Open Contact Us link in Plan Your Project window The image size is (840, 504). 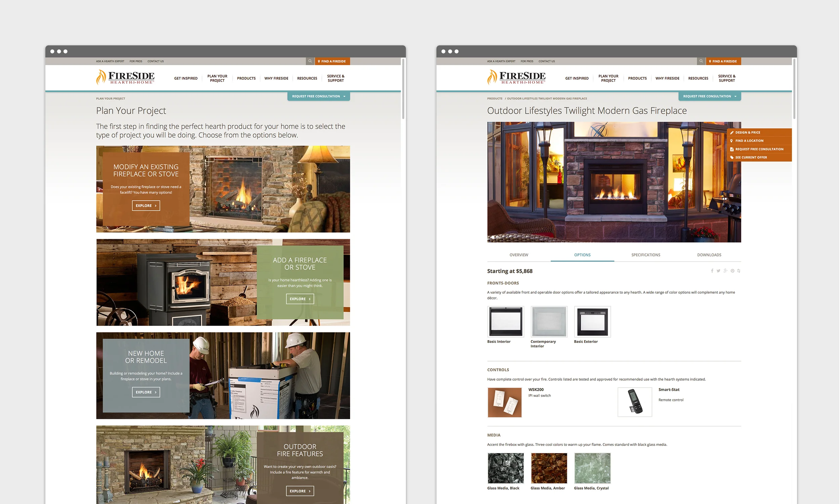pyautogui.click(x=156, y=61)
